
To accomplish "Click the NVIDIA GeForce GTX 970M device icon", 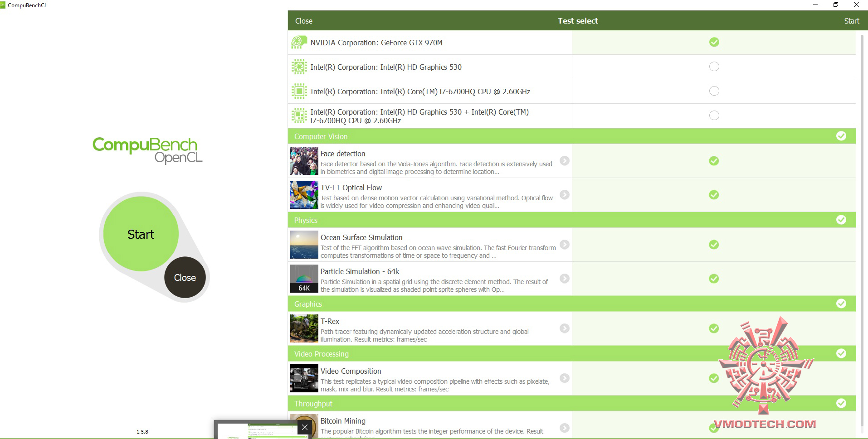I will coord(299,43).
